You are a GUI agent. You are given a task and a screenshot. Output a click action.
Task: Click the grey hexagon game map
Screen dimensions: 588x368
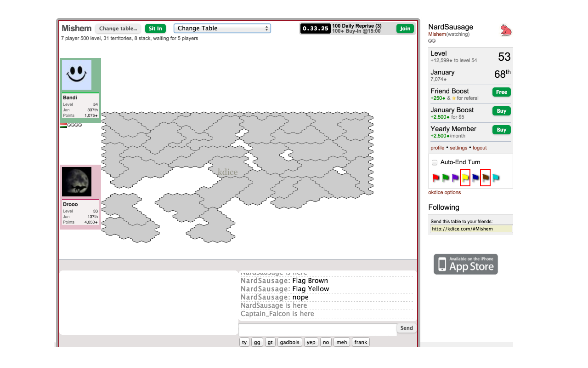click(237, 177)
